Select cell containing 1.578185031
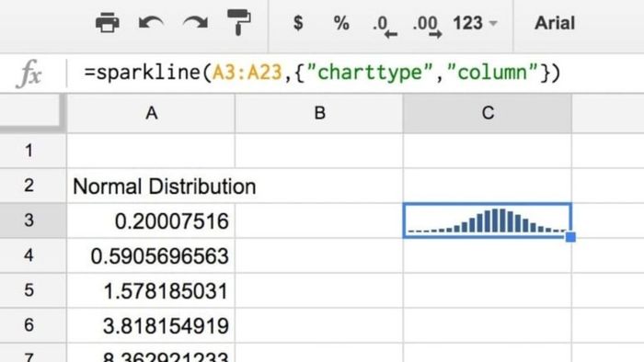 point(151,290)
